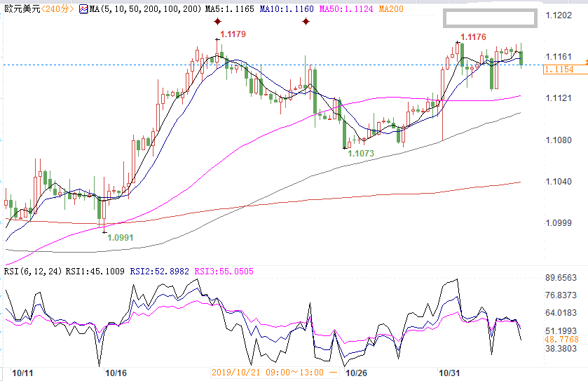
Task: Select the 欧元美元 symbol title
Action: pyautogui.click(x=20, y=10)
